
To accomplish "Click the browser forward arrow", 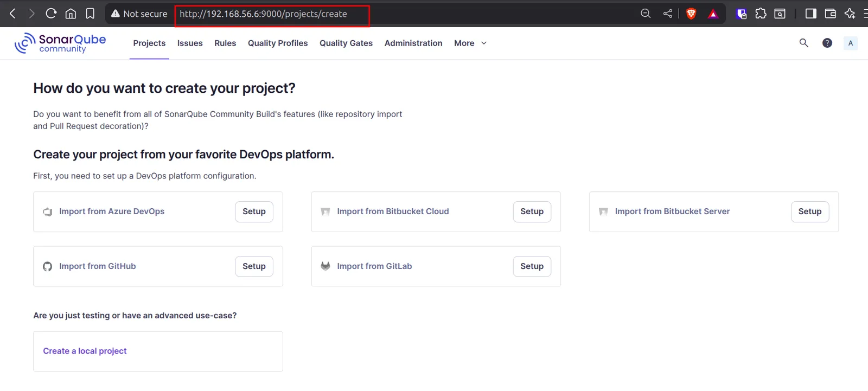I will point(31,14).
